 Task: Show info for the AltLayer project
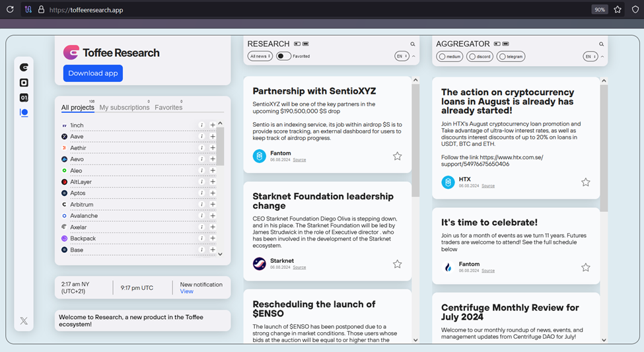coord(201,182)
